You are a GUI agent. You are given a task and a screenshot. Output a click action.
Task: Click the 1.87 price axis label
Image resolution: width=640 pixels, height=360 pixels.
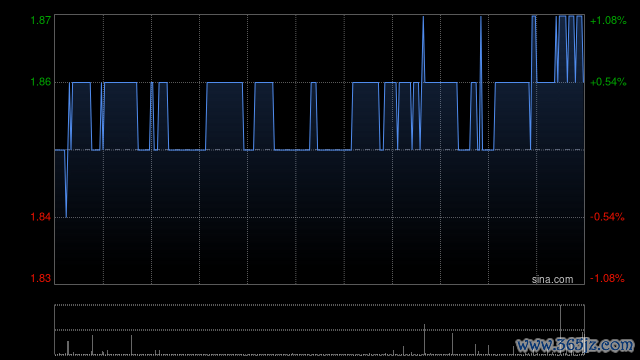(x=41, y=20)
